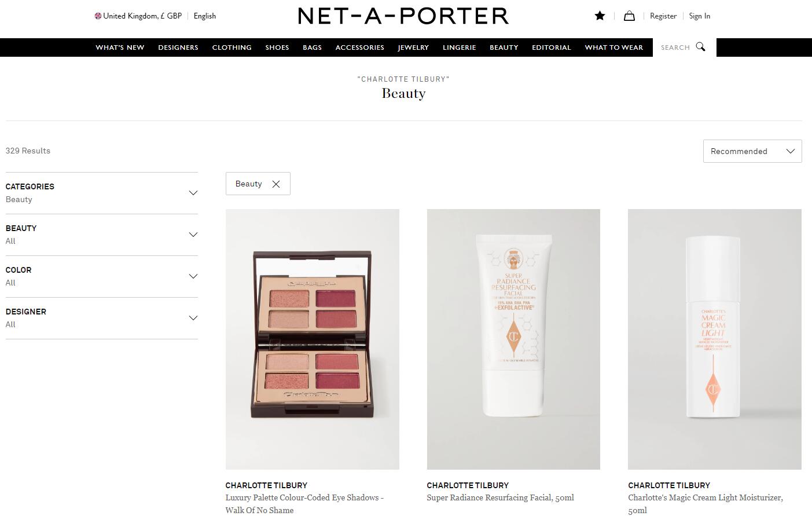
Task: Expand the Beauty filter section
Action: [193, 235]
